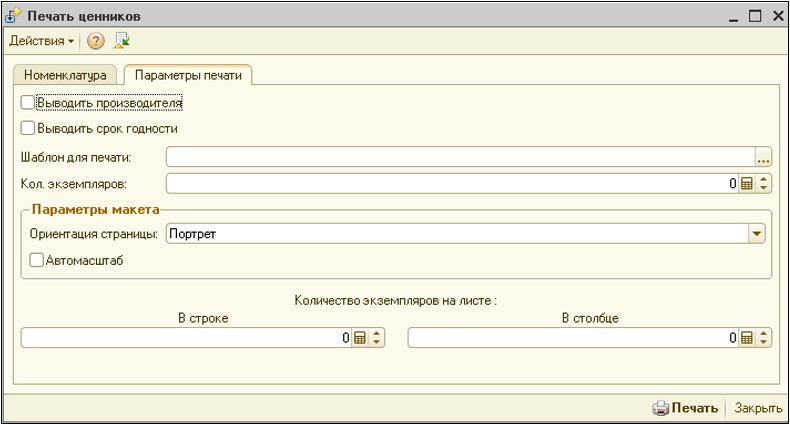Switch to the Номенклатура tab
The width and height of the screenshot is (790, 424).
pyautogui.click(x=65, y=76)
